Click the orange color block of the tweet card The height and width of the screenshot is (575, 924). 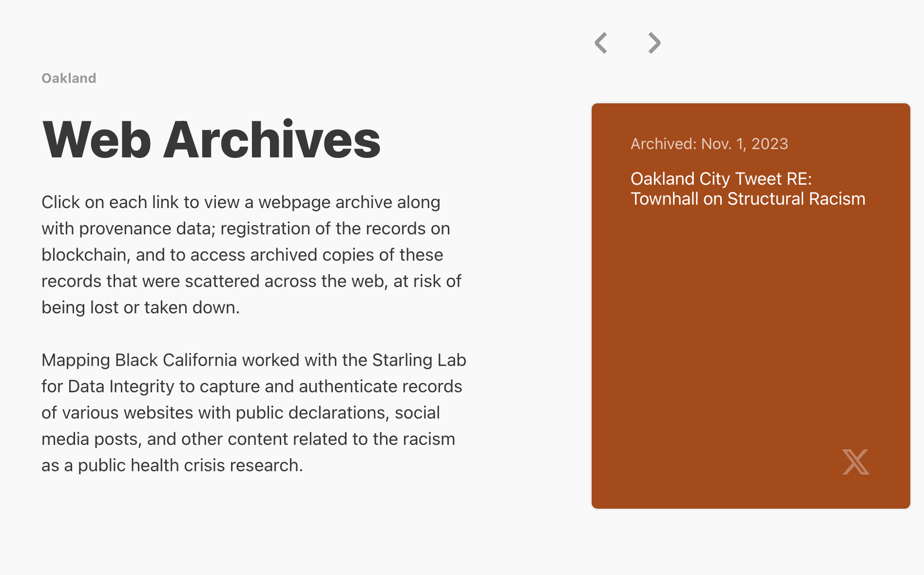click(751, 331)
